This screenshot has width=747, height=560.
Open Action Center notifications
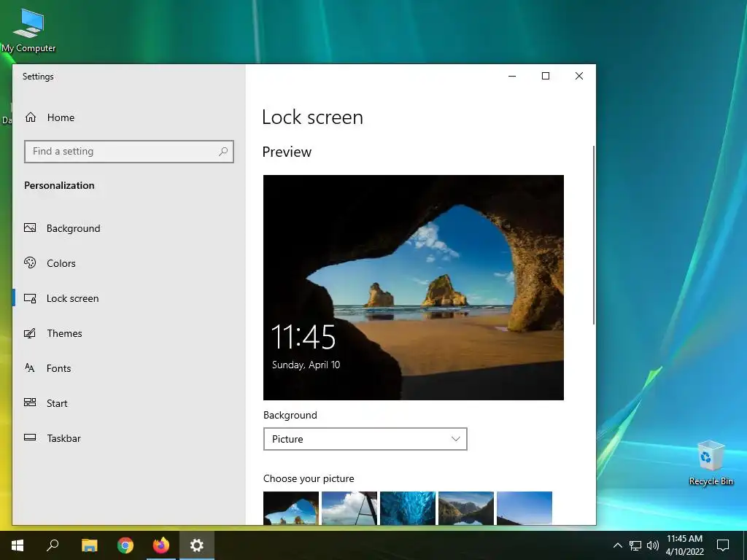pos(723,545)
